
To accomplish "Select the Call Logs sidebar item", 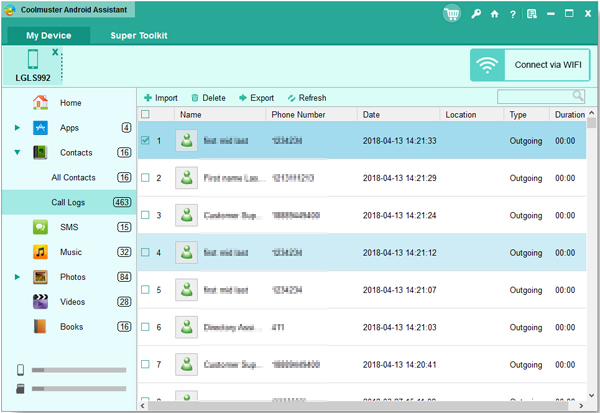I will [x=72, y=202].
